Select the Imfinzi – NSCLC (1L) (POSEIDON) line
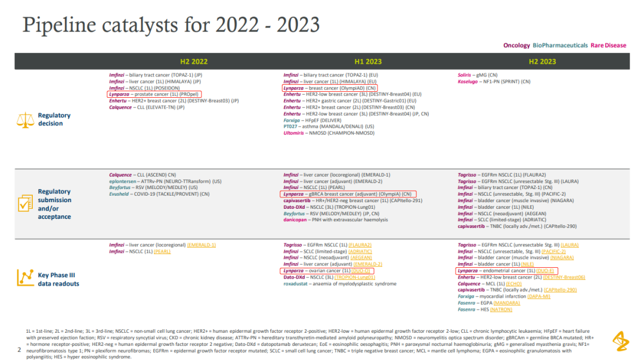 [x=144, y=88]
